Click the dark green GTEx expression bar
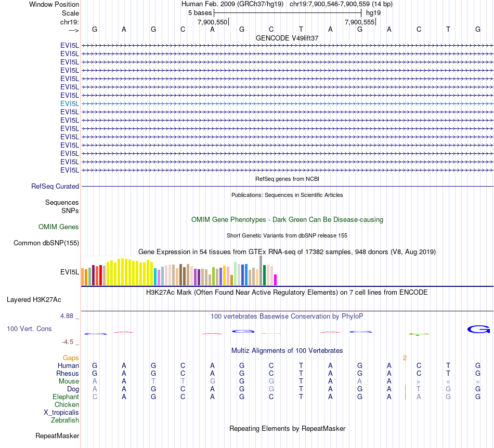Viewport: 494px width, 448px height. [x=265, y=275]
